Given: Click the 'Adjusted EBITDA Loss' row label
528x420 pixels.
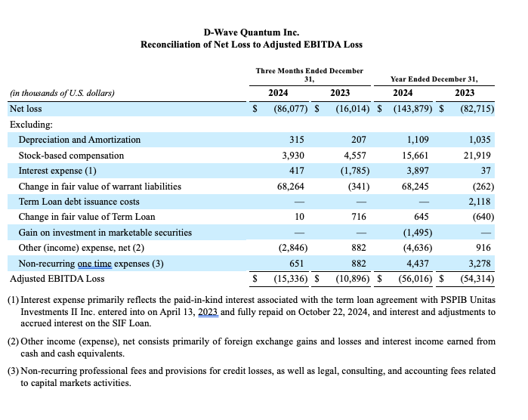Looking at the screenshot, I should [x=57, y=279].
